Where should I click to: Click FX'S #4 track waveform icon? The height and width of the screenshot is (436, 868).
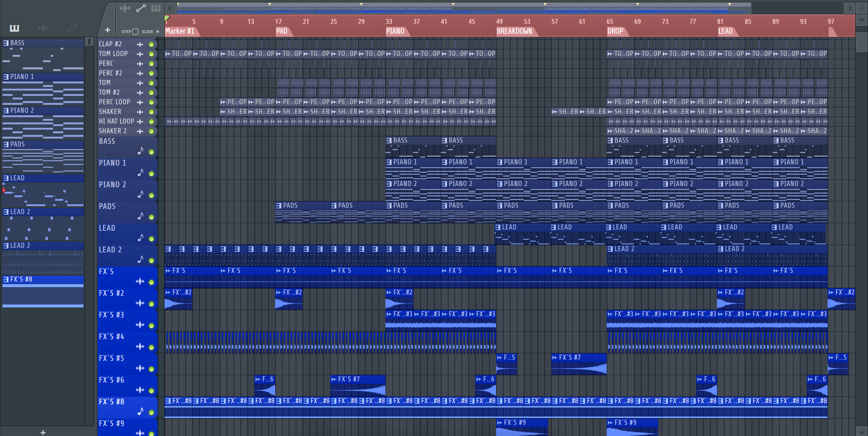[x=140, y=346]
